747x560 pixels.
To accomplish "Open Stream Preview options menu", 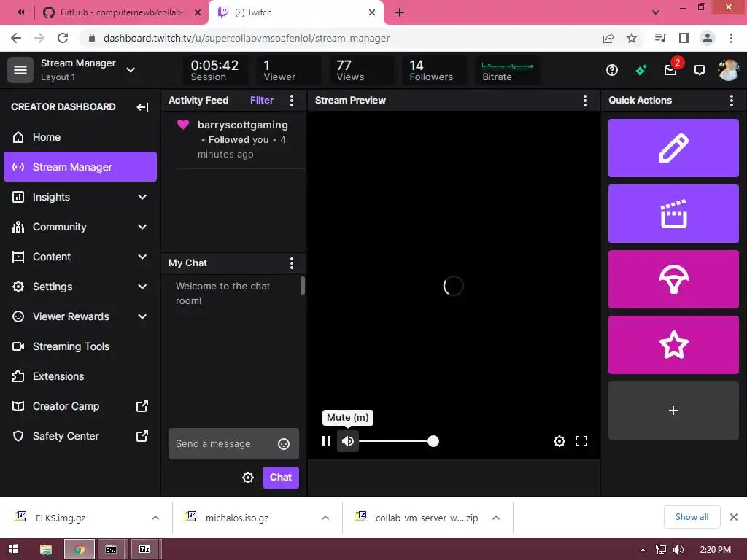I will click(x=584, y=101).
